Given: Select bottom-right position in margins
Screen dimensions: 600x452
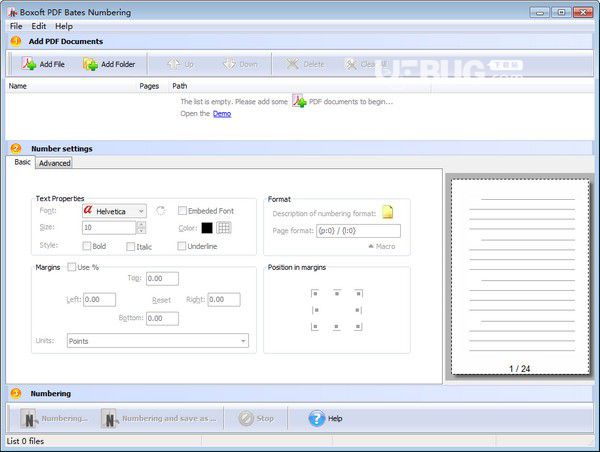Looking at the screenshot, I should point(358,326).
